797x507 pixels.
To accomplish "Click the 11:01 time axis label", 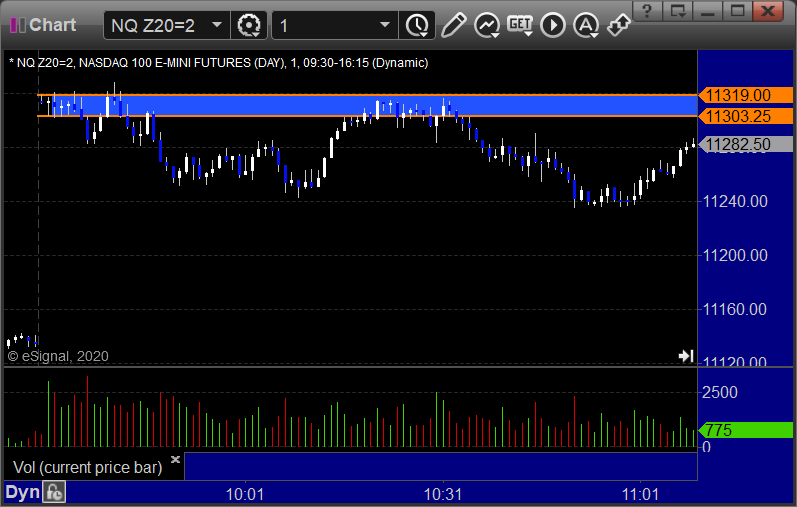I will pos(640,494).
